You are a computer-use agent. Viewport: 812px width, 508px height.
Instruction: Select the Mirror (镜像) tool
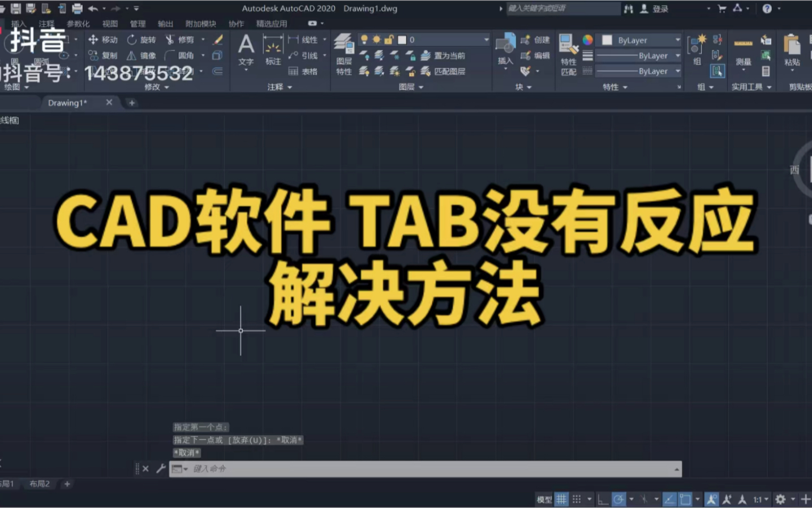141,56
